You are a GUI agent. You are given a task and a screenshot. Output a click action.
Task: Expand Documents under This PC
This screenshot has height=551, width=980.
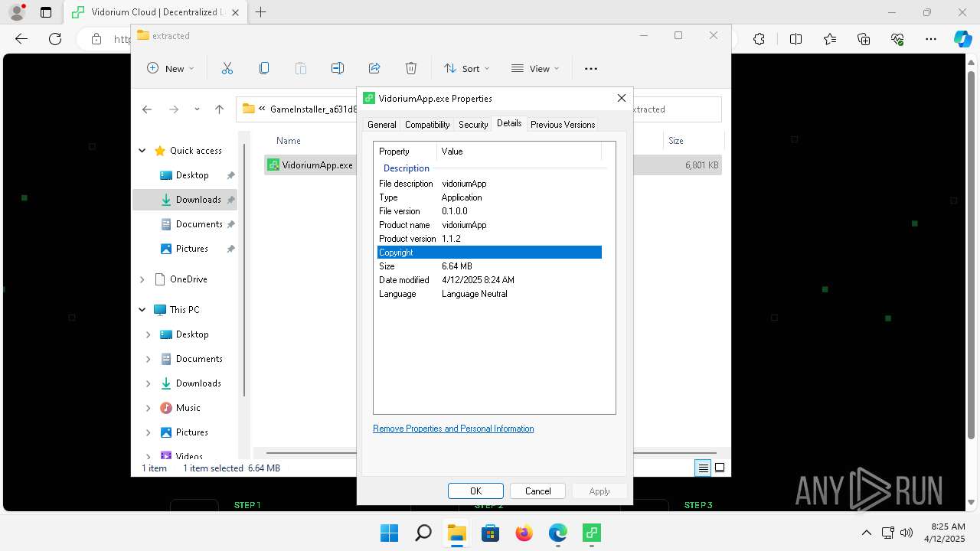149,359
